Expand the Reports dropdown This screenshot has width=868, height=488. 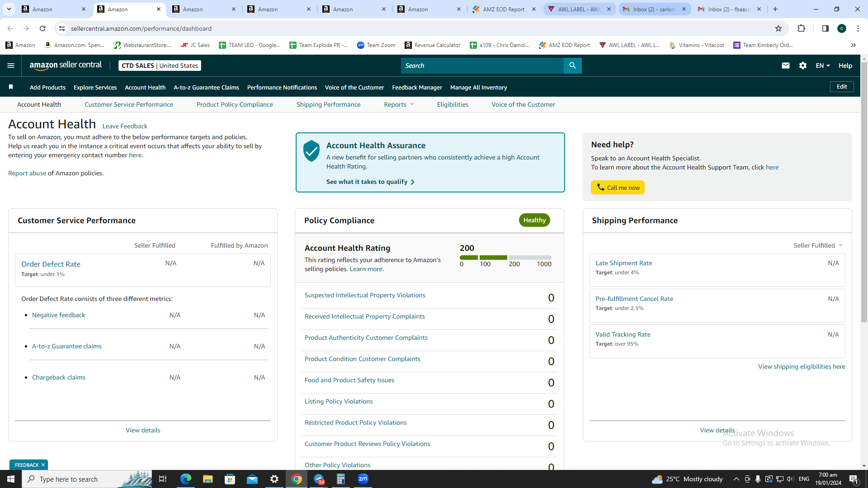pyautogui.click(x=399, y=104)
